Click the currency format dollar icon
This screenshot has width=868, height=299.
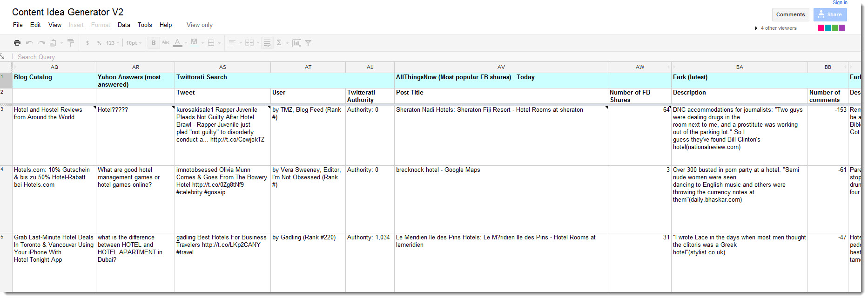click(x=87, y=43)
